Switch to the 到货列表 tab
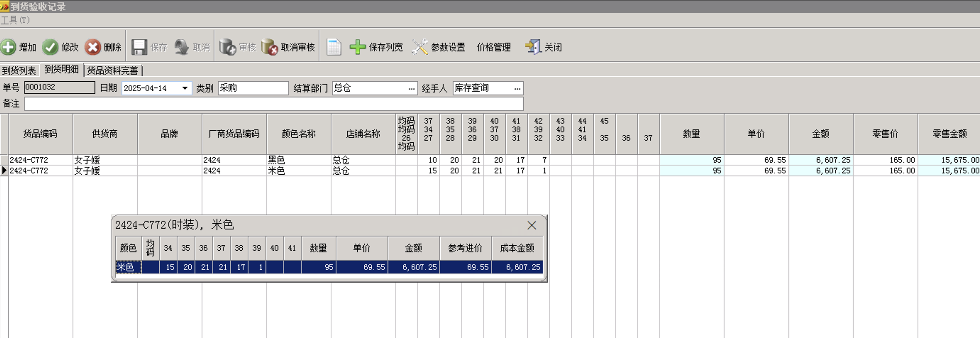This screenshot has width=980, height=338. 19,70
